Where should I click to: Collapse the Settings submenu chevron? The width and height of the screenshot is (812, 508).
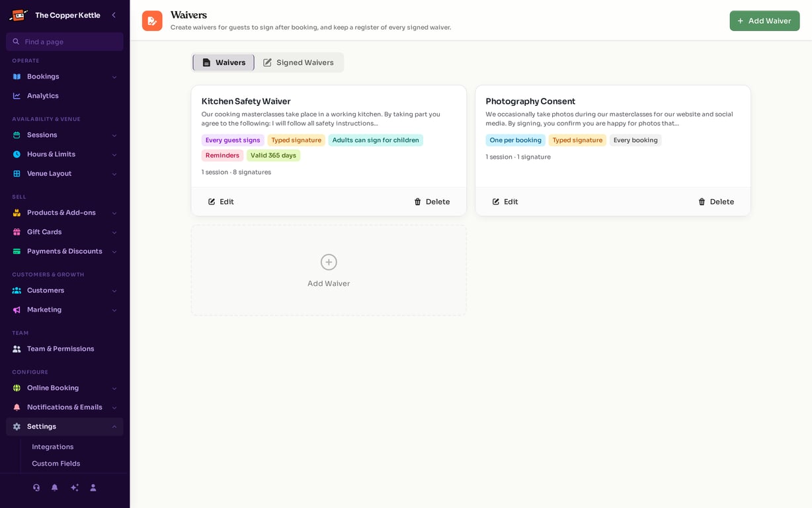click(114, 427)
